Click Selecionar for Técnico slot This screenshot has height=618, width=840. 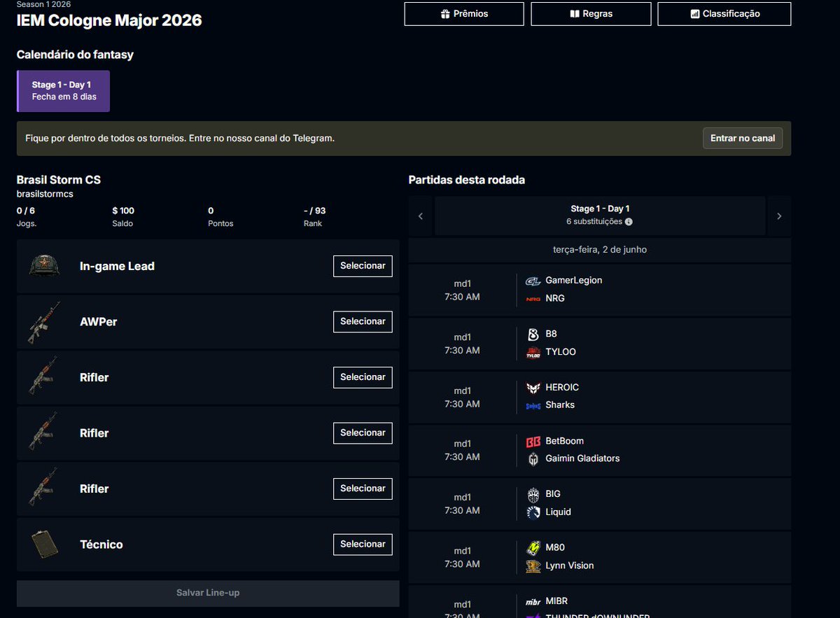[363, 544]
